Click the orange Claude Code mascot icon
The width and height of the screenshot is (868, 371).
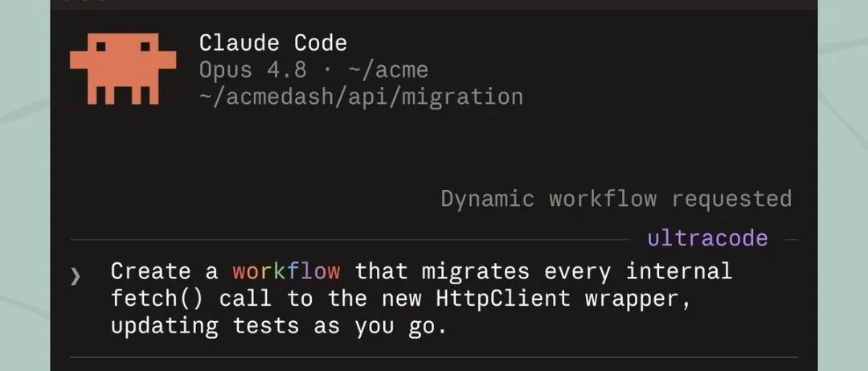click(123, 68)
